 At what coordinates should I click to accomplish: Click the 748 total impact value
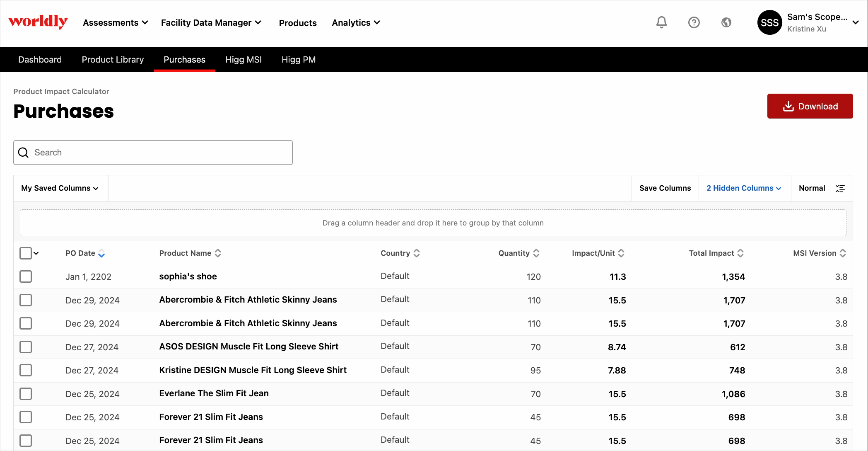(x=737, y=371)
